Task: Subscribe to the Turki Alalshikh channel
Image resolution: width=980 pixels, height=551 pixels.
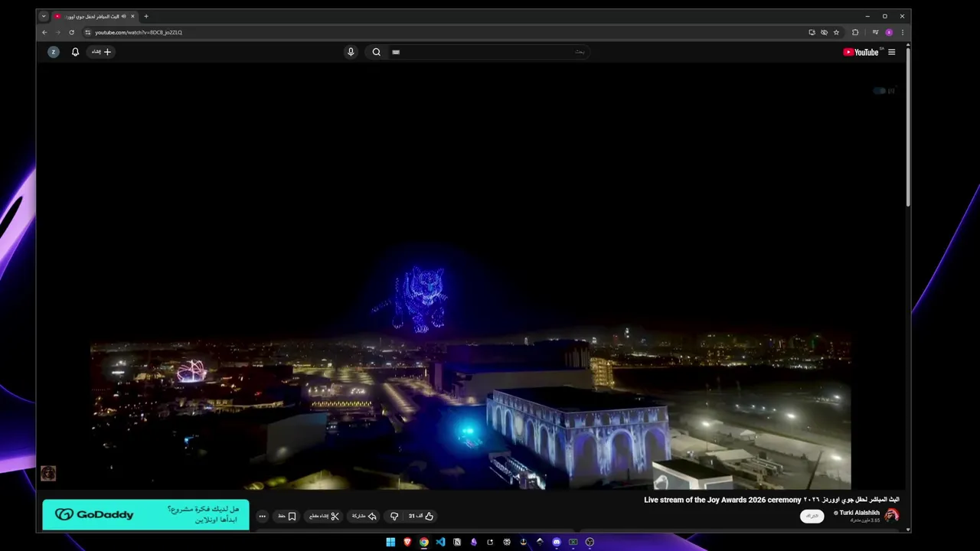Action: (x=812, y=516)
